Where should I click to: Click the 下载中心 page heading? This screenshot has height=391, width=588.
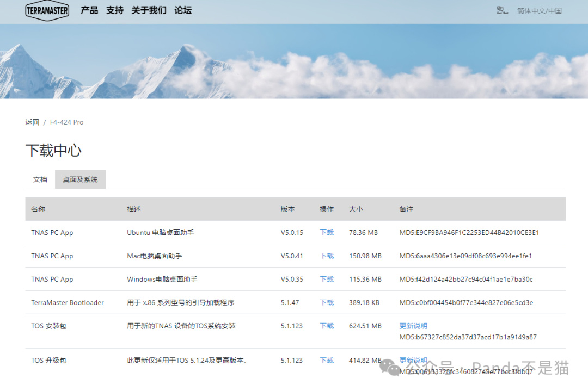click(x=53, y=151)
